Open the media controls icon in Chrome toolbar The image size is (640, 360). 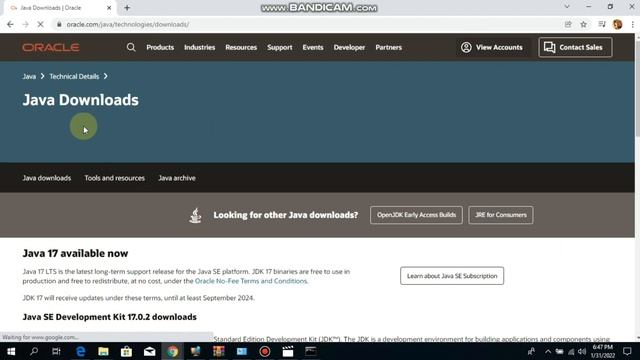click(x=602, y=24)
